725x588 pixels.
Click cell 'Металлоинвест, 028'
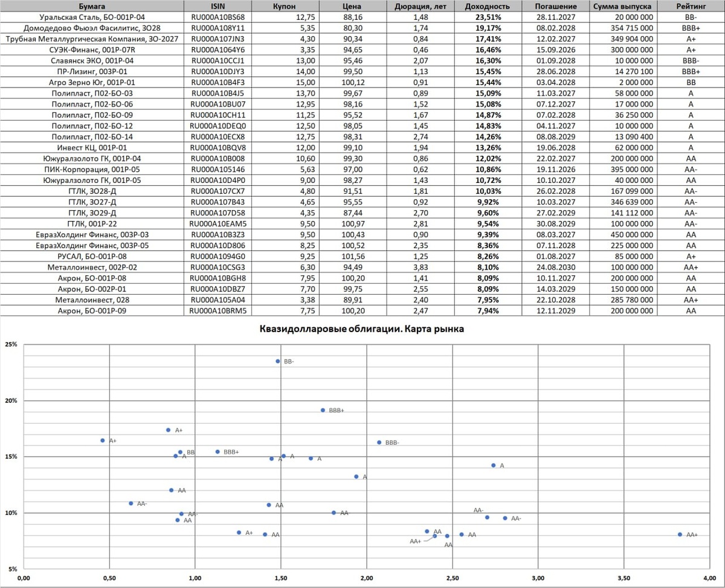(x=92, y=299)
